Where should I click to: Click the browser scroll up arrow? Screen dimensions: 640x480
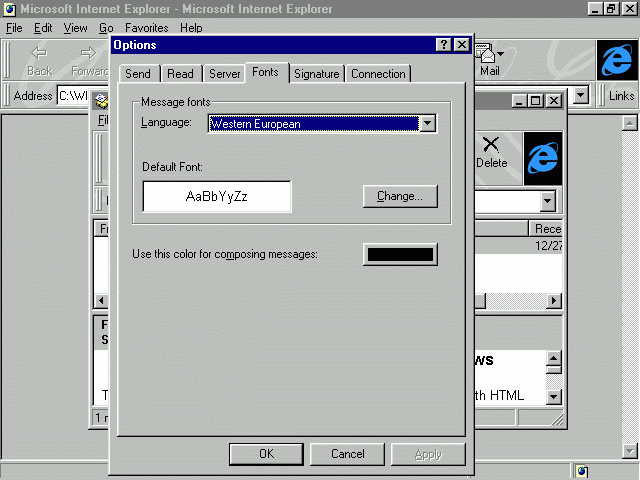click(629, 123)
